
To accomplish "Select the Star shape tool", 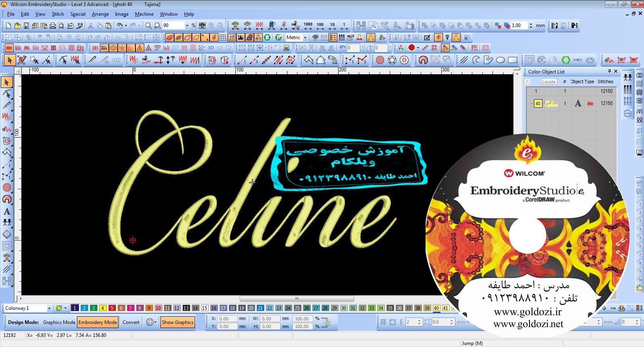I will click(392, 60).
